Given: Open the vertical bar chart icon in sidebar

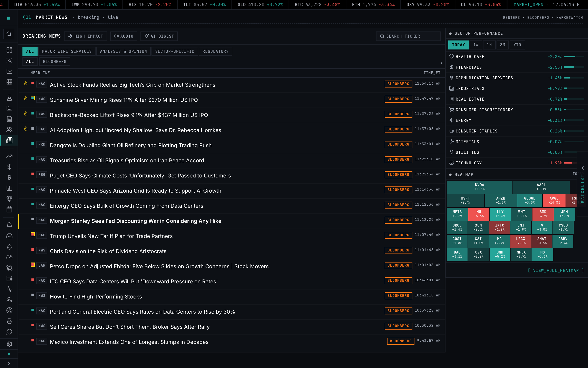Looking at the screenshot, I should tap(9, 188).
